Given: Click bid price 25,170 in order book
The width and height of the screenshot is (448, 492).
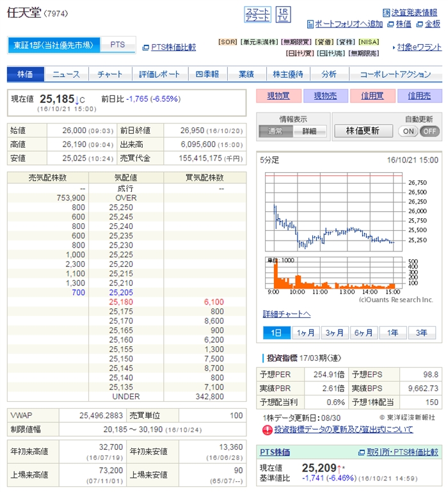Looking at the screenshot, I should (x=121, y=321).
